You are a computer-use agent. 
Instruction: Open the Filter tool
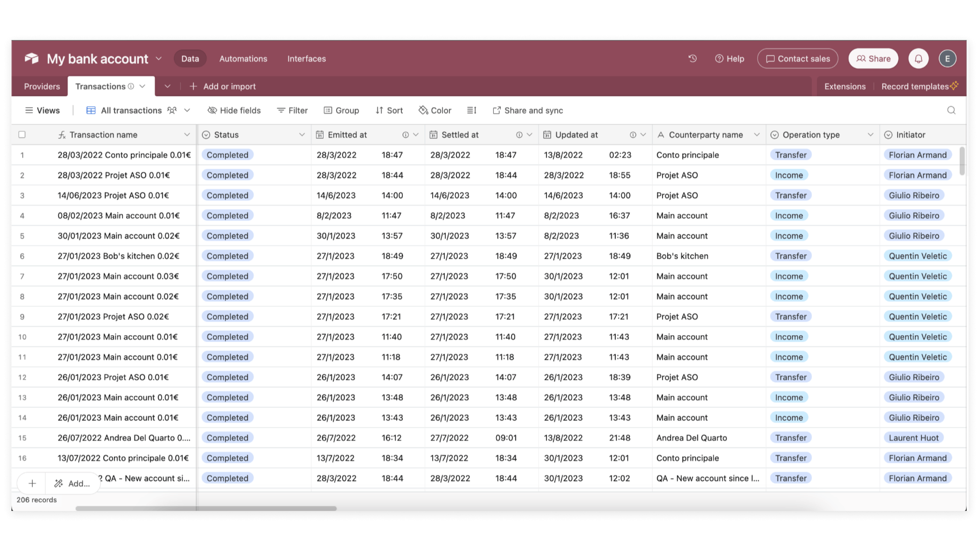292,110
